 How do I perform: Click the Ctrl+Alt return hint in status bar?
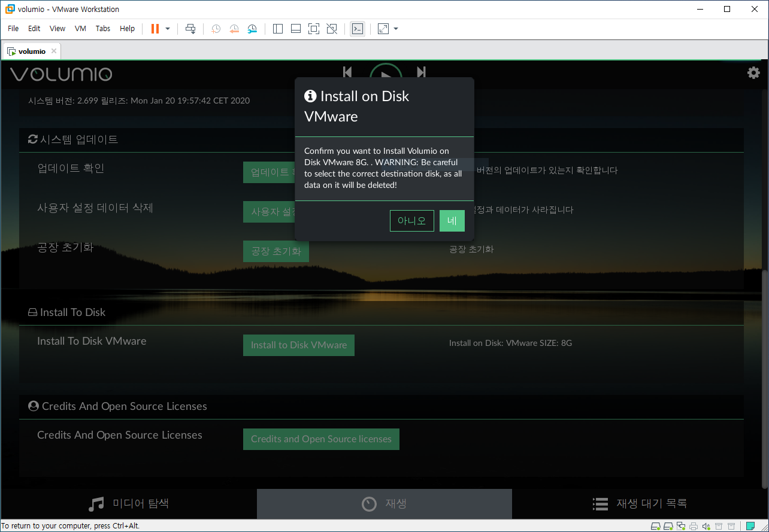point(70,526)
